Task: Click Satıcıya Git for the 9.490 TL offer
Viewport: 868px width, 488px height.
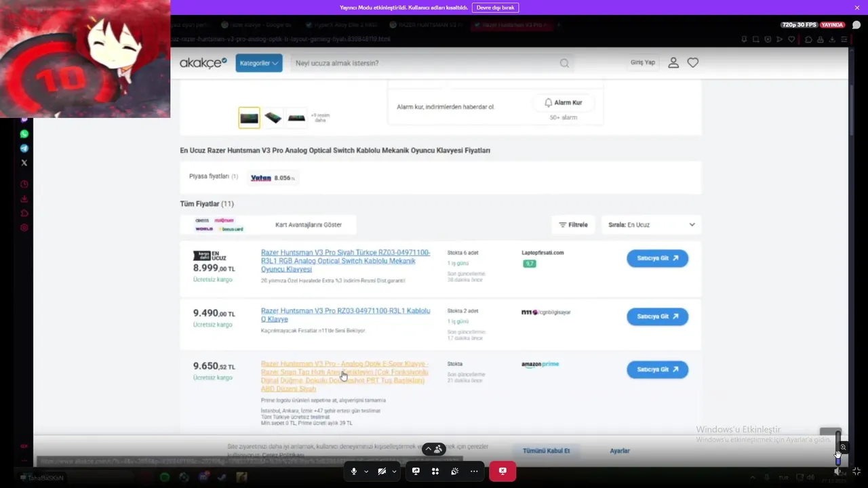Action: pyautogui.click(x=657, y=317)
